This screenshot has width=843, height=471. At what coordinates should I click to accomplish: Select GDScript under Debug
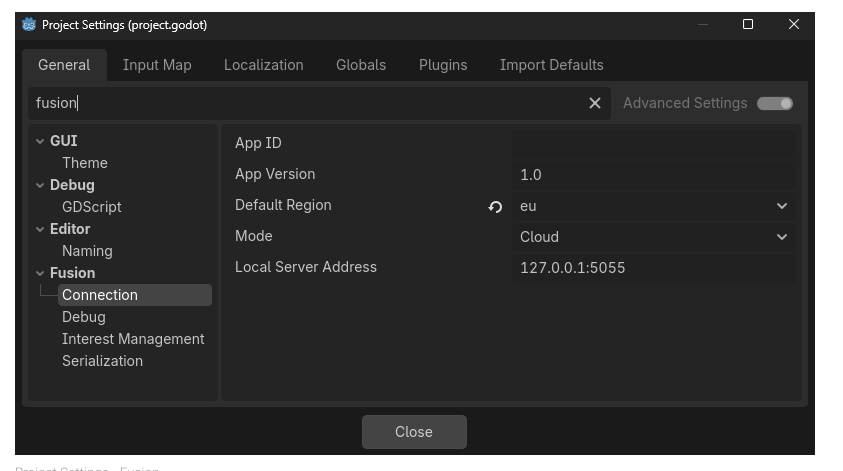point(91,207)
